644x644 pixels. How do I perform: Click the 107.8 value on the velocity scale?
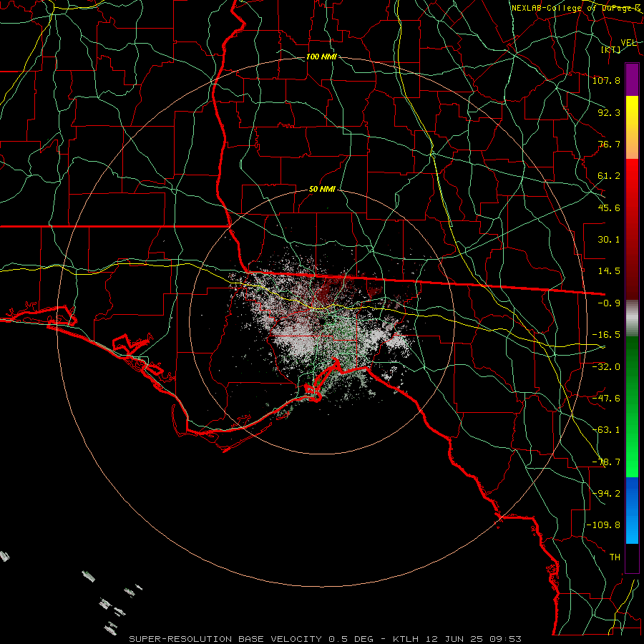(x=607, y=80)
